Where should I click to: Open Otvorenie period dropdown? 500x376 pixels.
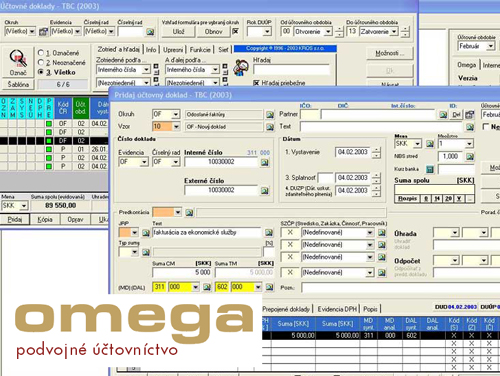(x=328, y=32)
